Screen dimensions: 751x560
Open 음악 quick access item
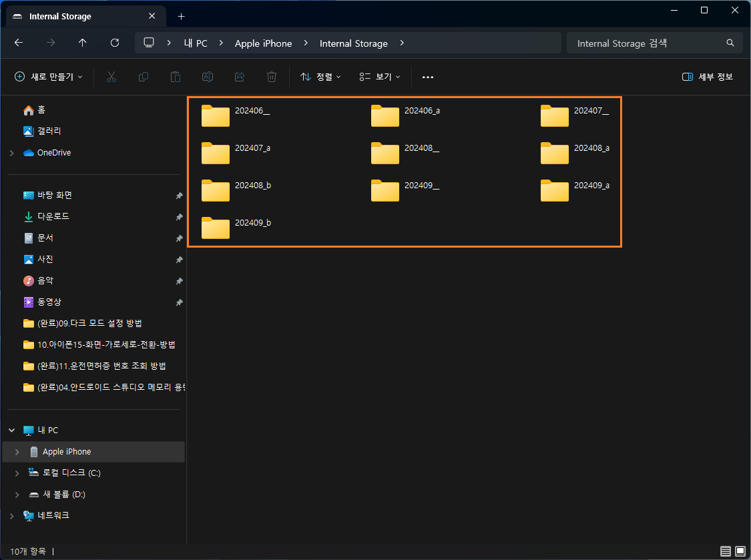(x=38, y=281)
